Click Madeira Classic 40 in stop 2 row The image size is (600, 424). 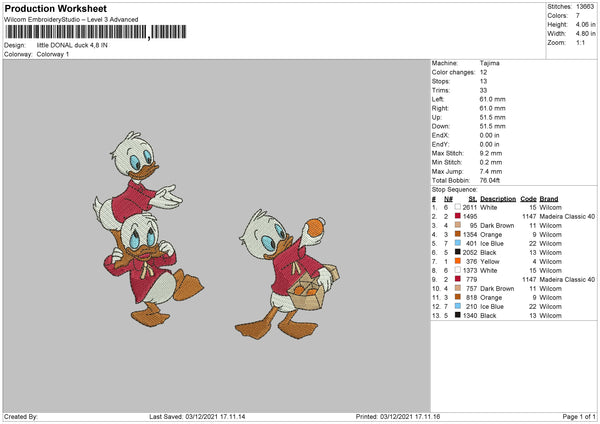coord(567,216)
